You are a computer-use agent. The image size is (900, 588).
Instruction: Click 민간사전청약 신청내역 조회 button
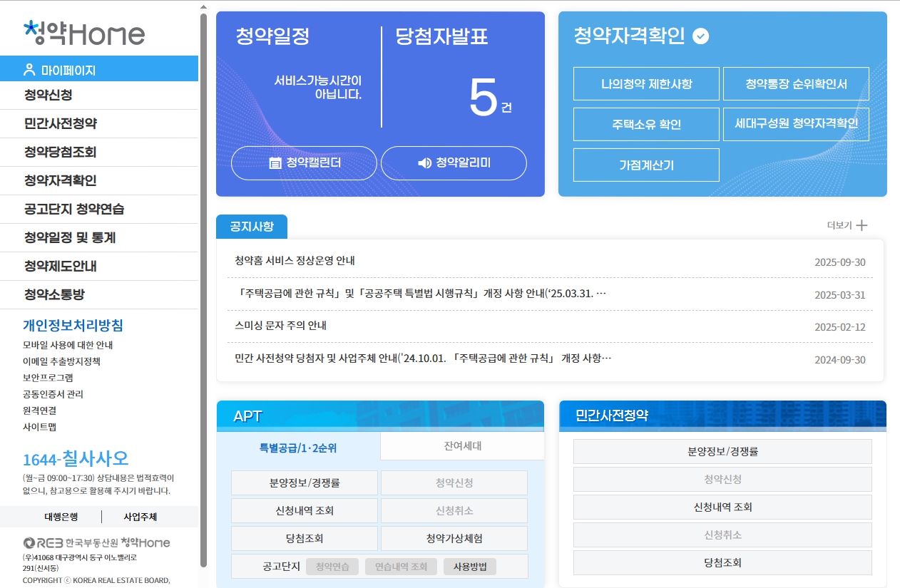[722, 507]
